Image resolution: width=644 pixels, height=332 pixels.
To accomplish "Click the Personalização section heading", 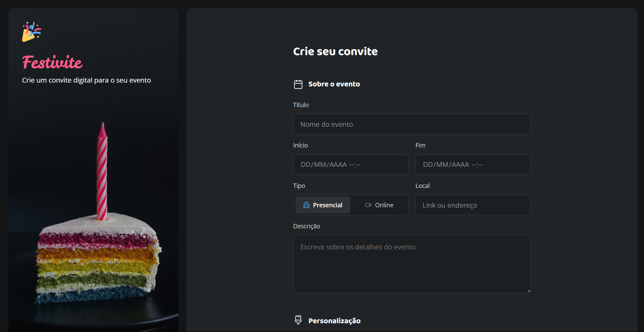I will tap(334, 321).
